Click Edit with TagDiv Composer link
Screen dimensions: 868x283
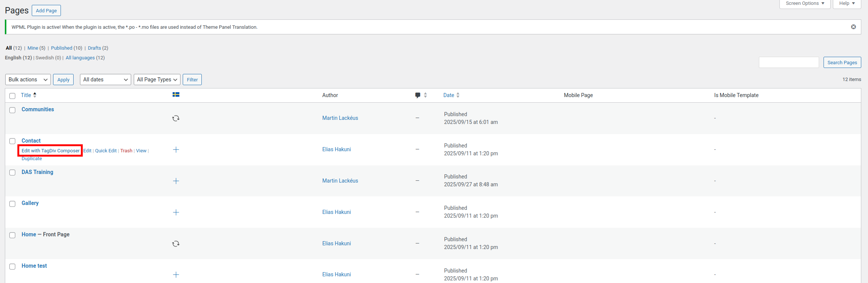pyautogui.click(x=50, y=151)
